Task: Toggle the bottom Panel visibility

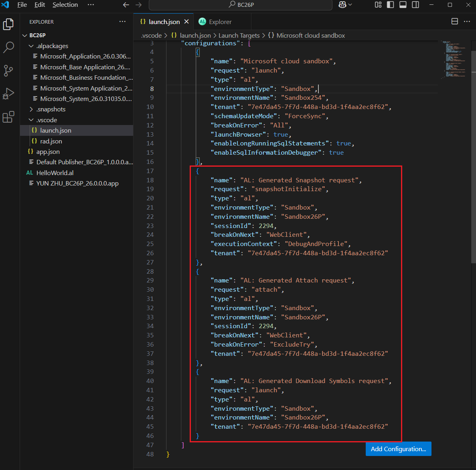Action: 403,4
